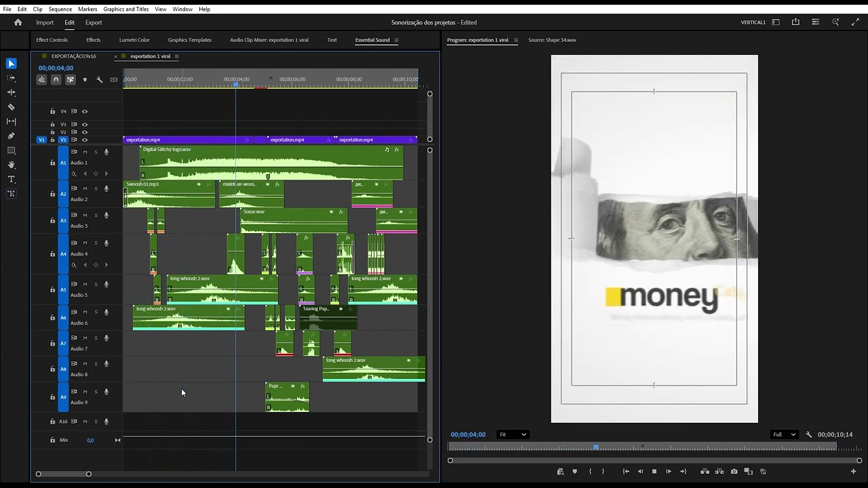Open the Program monitor panel menu
Image resolution: width=868 pixels, height=488 pixels.
tap(516, 40)
